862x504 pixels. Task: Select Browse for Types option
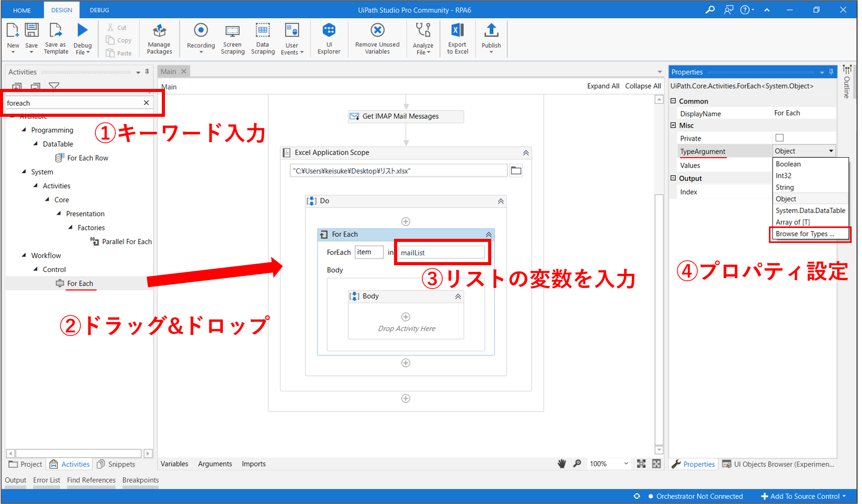pyautogui.click(x=805, y=234)
